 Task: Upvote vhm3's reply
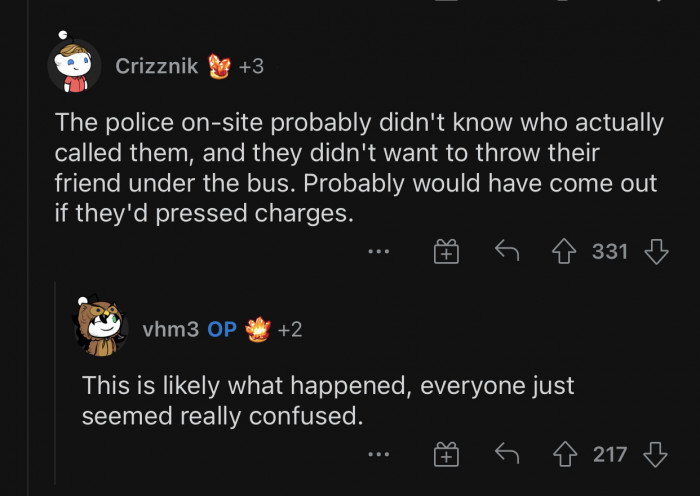[567, 455]
